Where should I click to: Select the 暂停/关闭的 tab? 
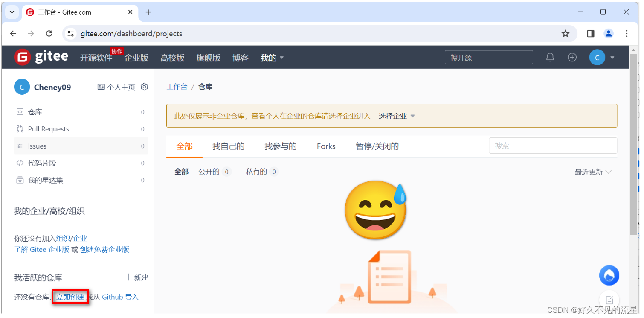(x=377, y=146)
